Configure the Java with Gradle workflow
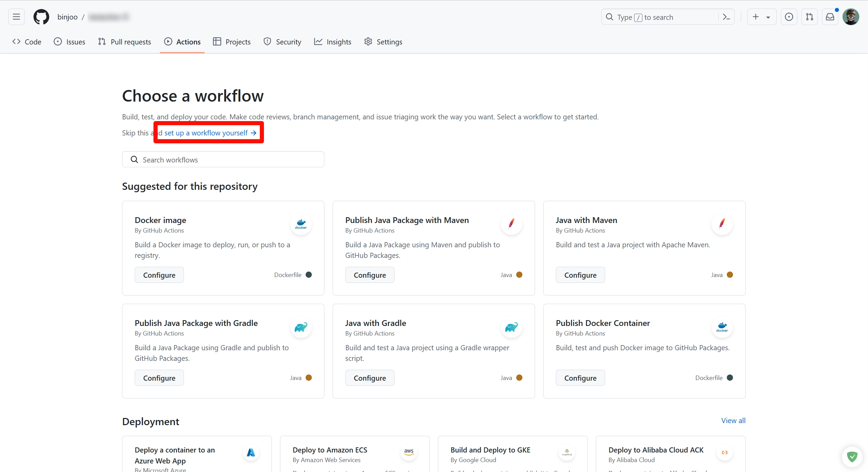868x472 pixels. click(x=370, y=378)
